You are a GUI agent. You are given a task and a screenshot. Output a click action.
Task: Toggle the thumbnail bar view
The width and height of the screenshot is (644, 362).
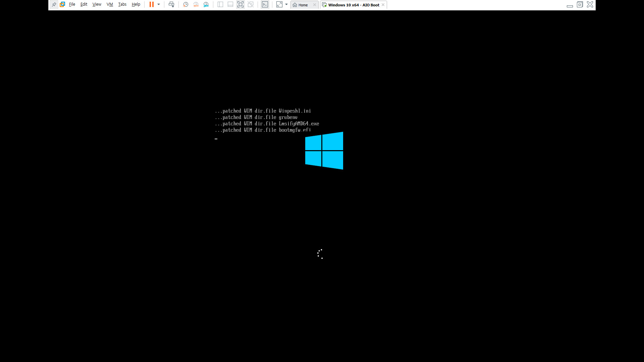click(x=230, y=5)
